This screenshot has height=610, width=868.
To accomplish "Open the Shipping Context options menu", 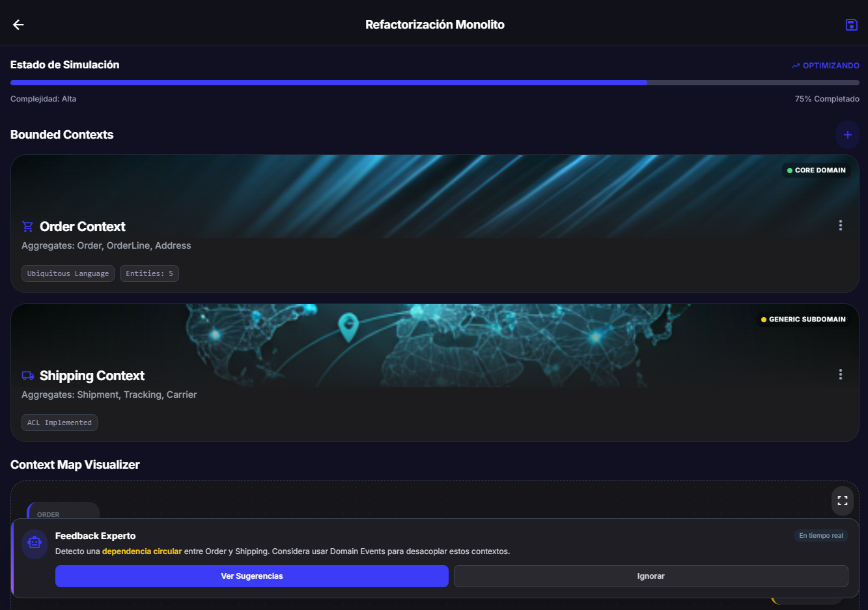I will pos(841,374).
